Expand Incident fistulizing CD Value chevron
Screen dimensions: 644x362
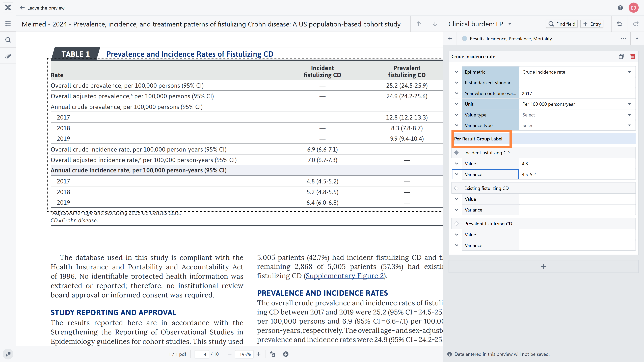coord(457,164)
